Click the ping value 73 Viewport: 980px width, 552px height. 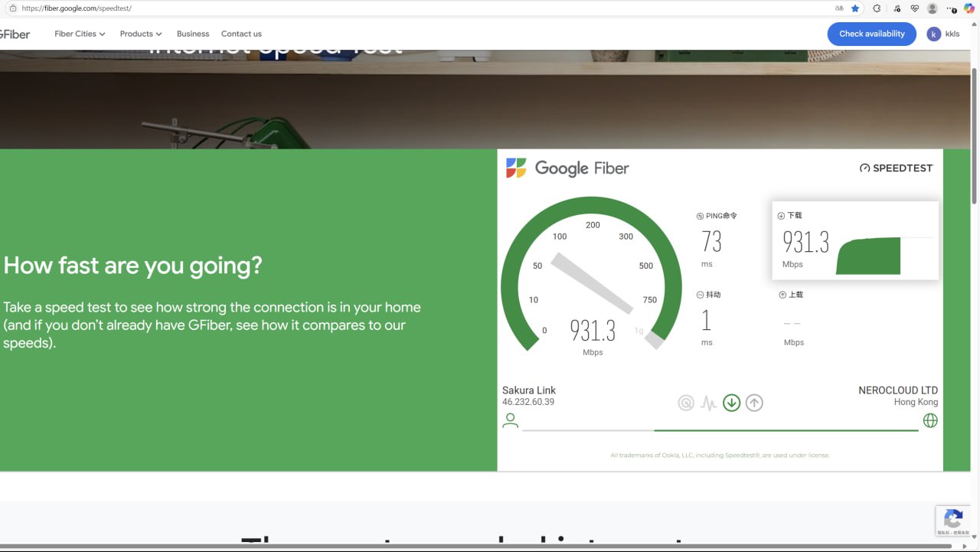point(711,242)
